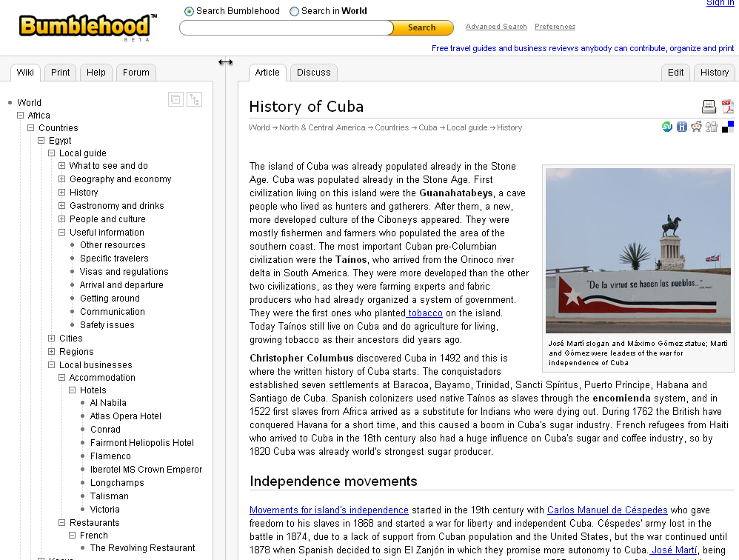Click inside the search text field

[x=286, y=28]
